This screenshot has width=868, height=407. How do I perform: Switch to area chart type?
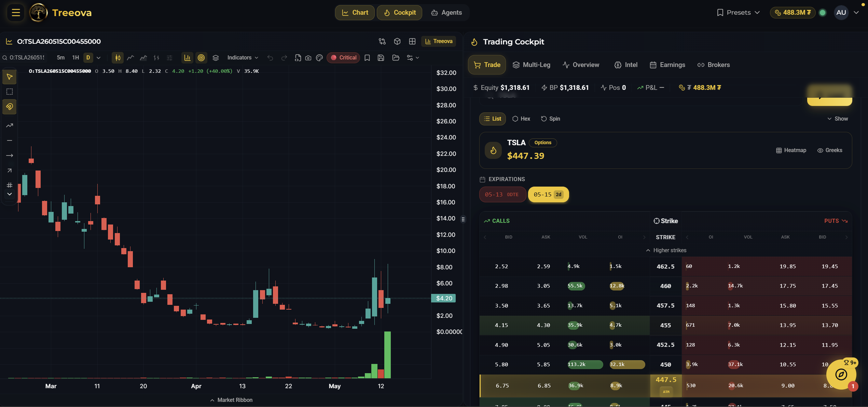143,58
